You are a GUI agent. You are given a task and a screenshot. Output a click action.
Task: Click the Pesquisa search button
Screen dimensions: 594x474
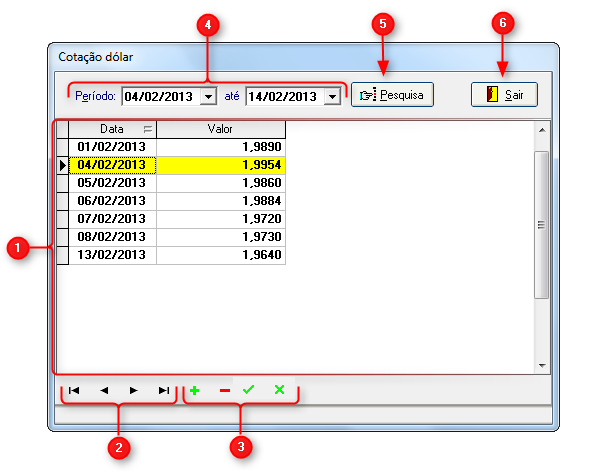(392, 95)
